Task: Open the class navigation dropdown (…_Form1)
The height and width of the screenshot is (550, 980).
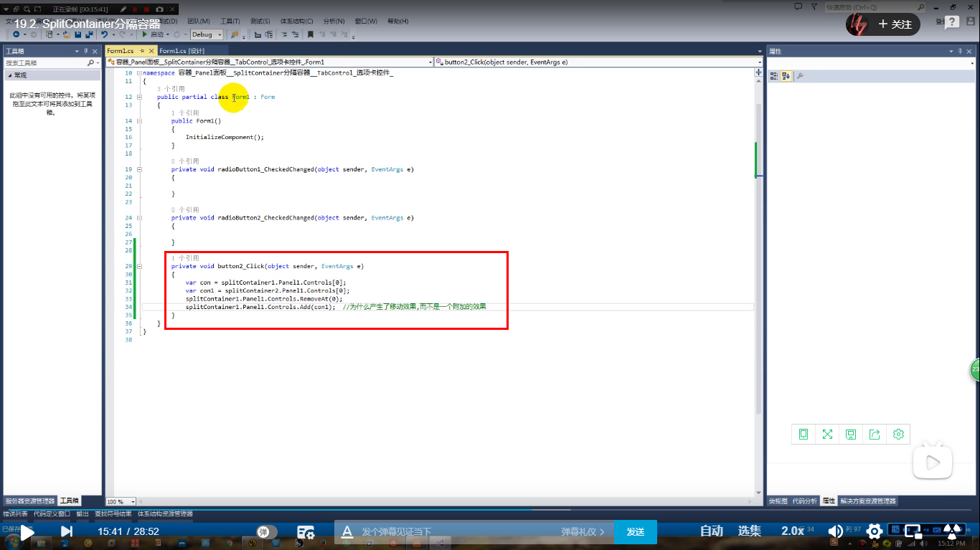Action: 270,62
